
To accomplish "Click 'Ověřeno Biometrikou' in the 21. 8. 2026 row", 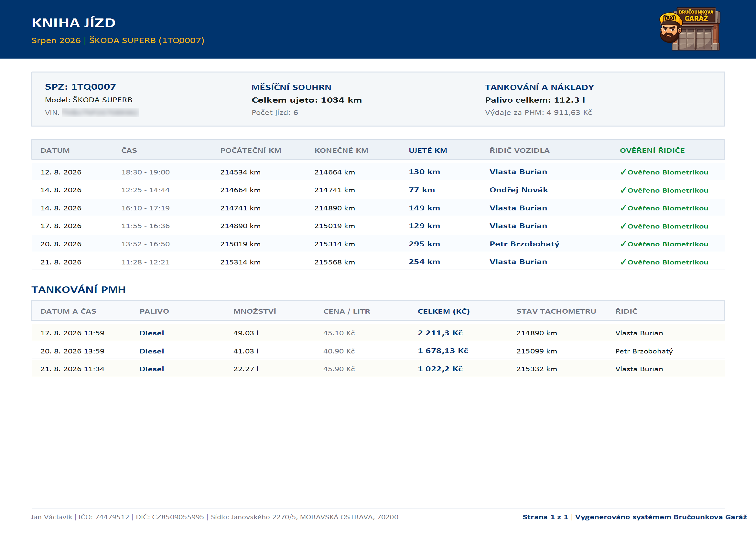I will click(x=664, y=262).
